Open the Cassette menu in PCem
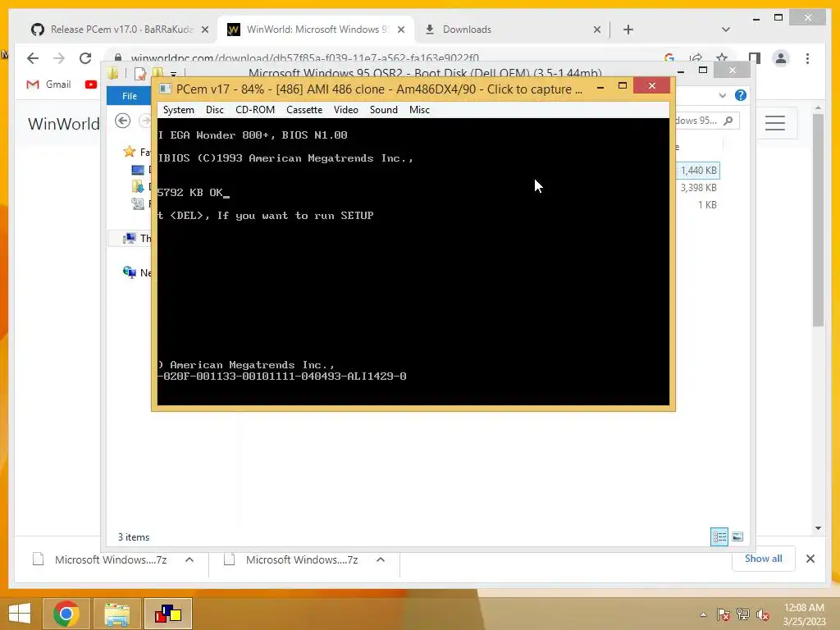This screenshot has height=630, width=840. pyautogui.click(x=304, y=110)
